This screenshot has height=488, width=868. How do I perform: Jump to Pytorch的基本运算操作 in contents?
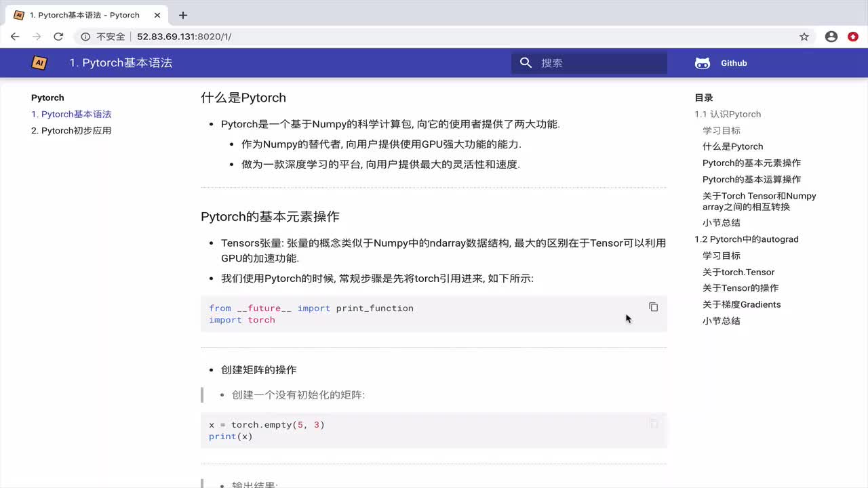751,180
